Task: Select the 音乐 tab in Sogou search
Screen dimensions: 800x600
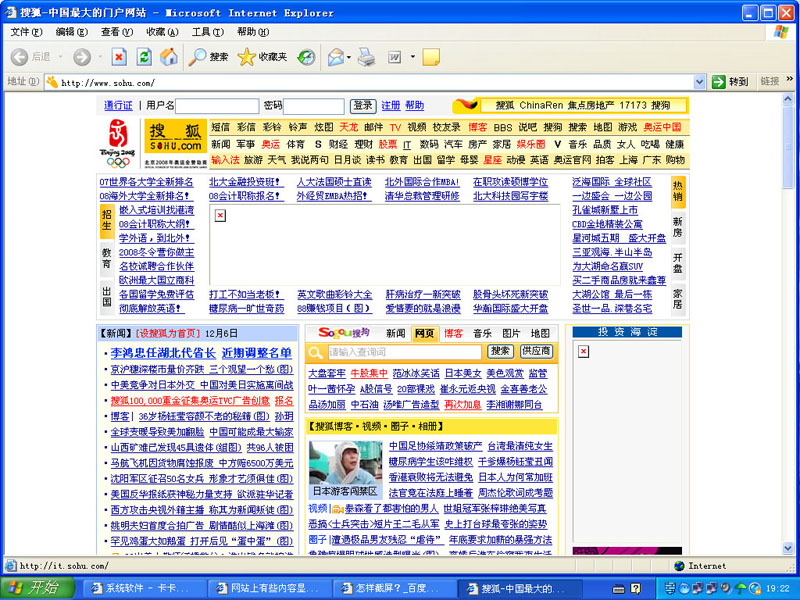Action: (x=482, y=333)
